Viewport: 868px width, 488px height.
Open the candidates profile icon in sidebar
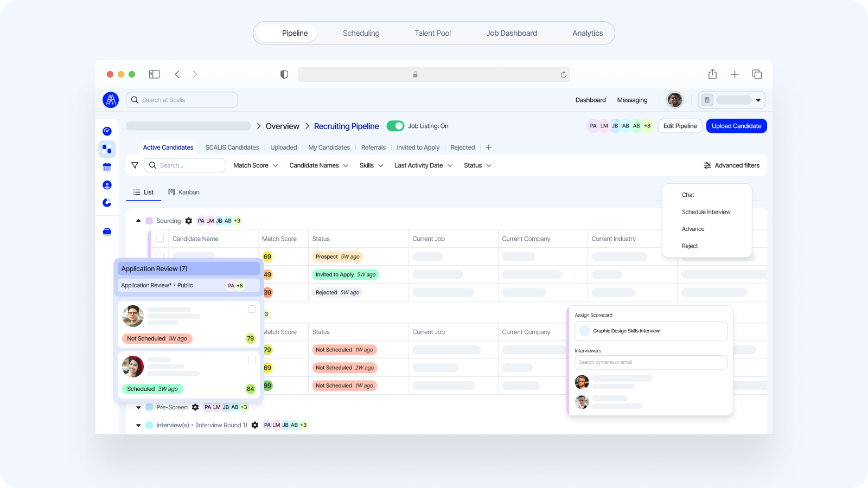107,184
